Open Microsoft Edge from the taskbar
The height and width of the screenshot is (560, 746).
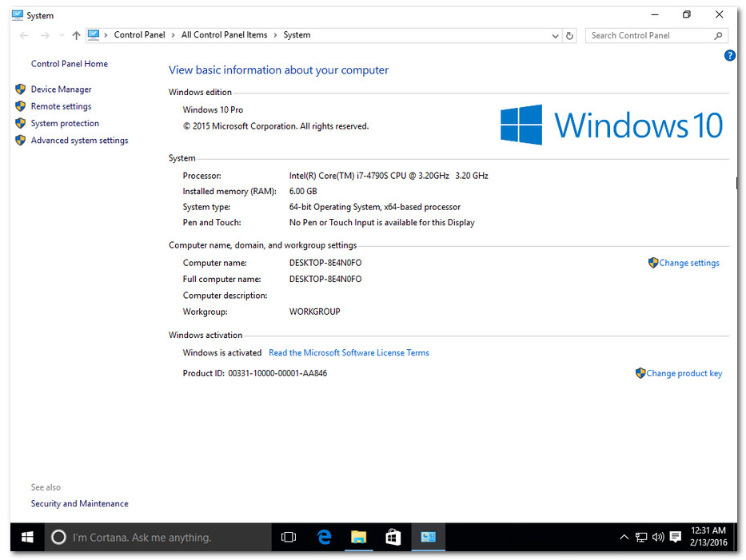[x=323, y=537]
